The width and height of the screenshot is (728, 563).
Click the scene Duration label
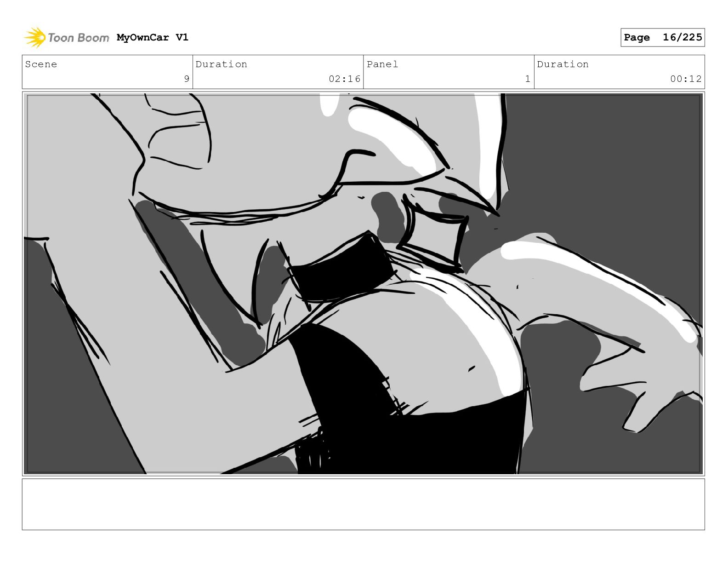point(221,64)
